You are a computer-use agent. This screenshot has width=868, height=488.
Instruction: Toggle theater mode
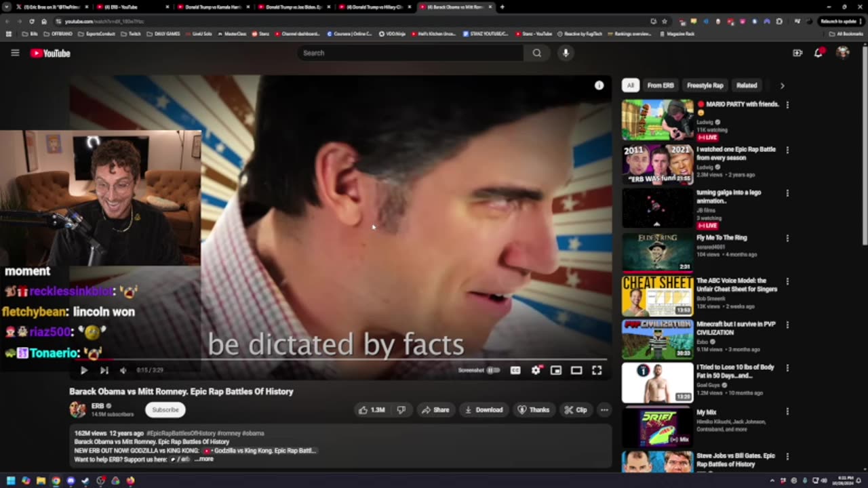click(x=576, y=370)
